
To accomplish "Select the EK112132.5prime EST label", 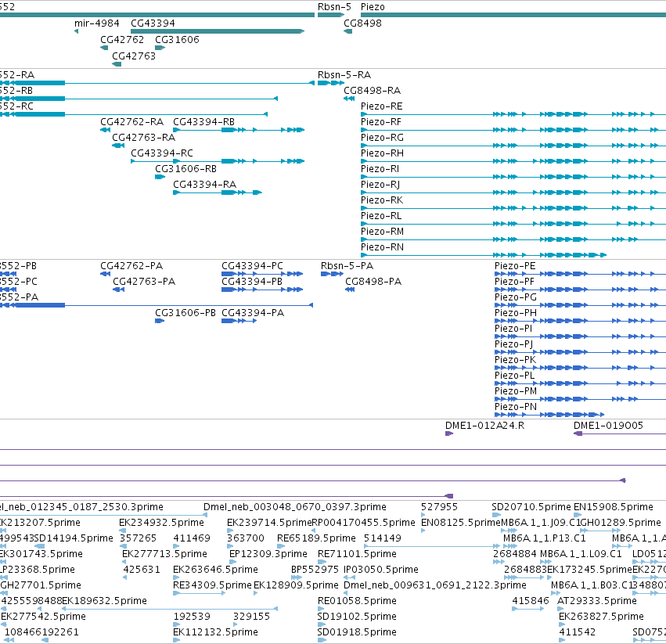I will coord(215,632).
